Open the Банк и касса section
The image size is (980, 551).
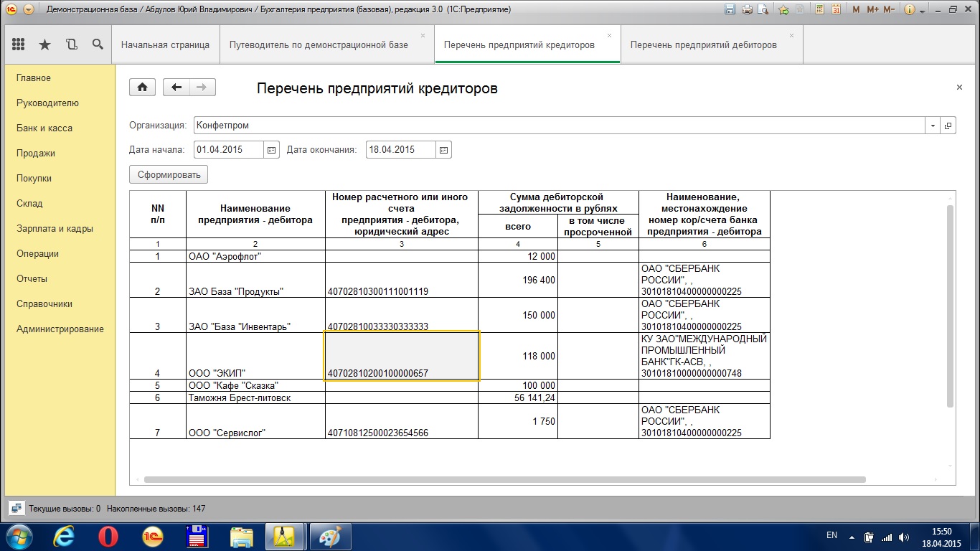(44, 128)
